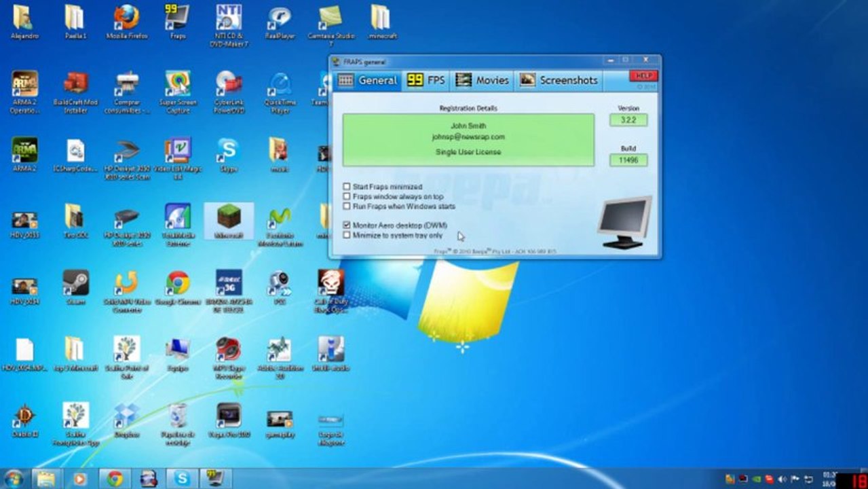Select the Video Edit Magic shortcut
The height and width of the screenshot is (489, 868).
click(177, 158)
